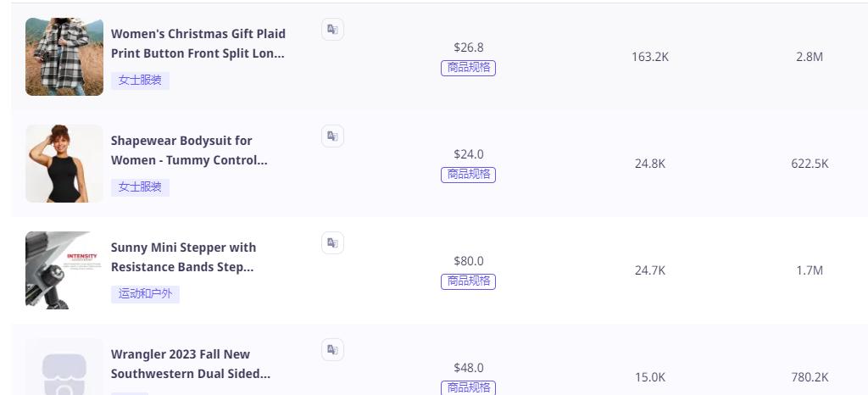Viewport: 868px width, 395px height.
Task: Click the Wrangler placeholder product image
Action: pyautogui.click(x=64, y=367)
